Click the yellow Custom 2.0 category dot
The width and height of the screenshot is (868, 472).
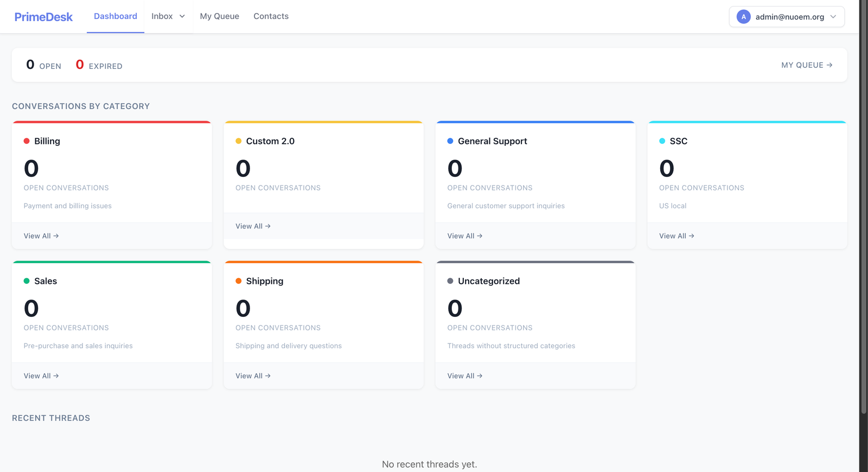point(238,141)
